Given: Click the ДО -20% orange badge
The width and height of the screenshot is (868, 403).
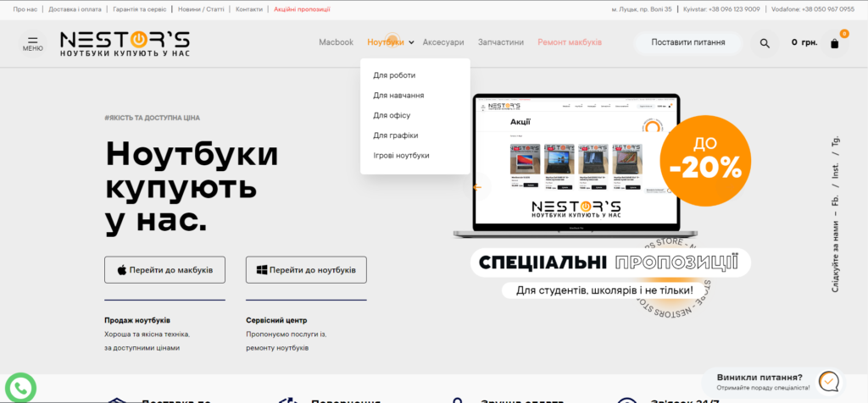Looking at the screenshot, I should point(705,160).
